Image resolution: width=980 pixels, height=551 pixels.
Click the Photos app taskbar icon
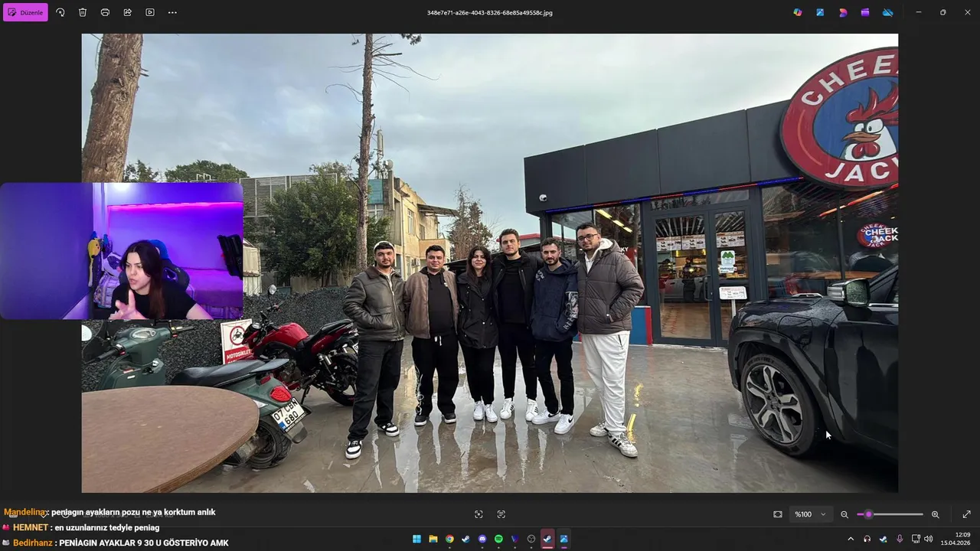click(x=563, y=539)
